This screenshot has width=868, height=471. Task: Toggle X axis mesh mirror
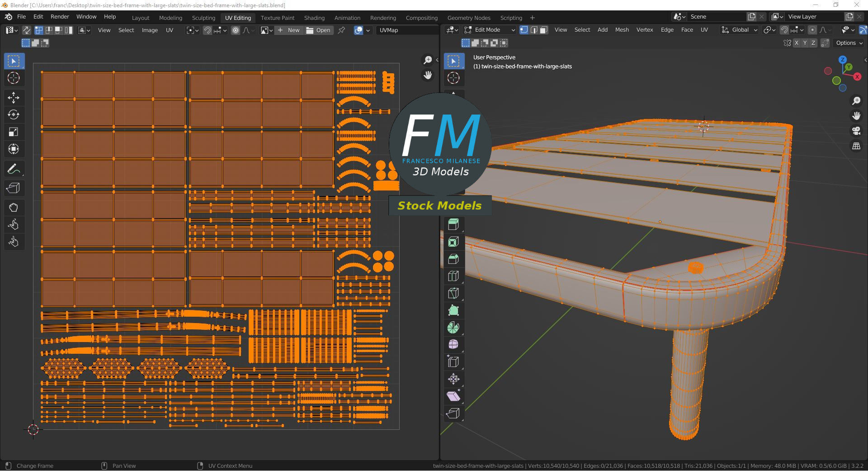pos(797,43)
